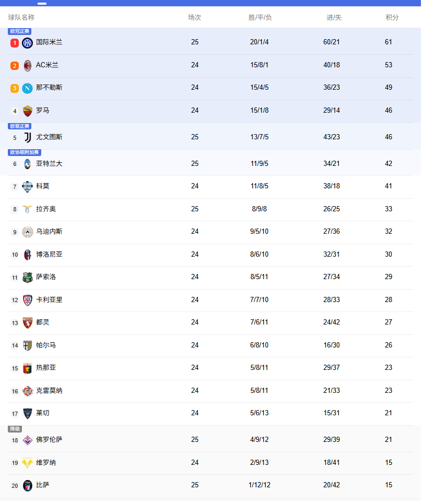Click the Parma club crest icon

(x=28, y=346)
